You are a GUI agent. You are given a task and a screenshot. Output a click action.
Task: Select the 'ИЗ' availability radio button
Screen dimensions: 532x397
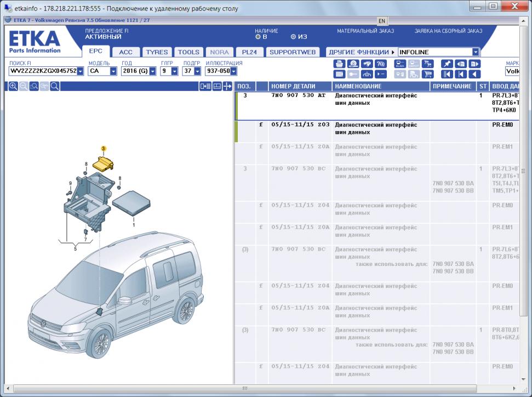[x=294, y=37]
